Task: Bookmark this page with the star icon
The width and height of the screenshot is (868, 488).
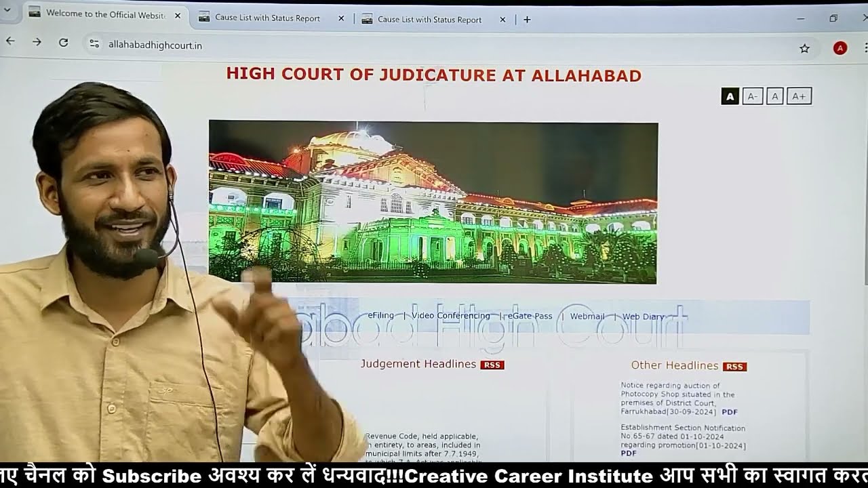Action: [804, 48]
